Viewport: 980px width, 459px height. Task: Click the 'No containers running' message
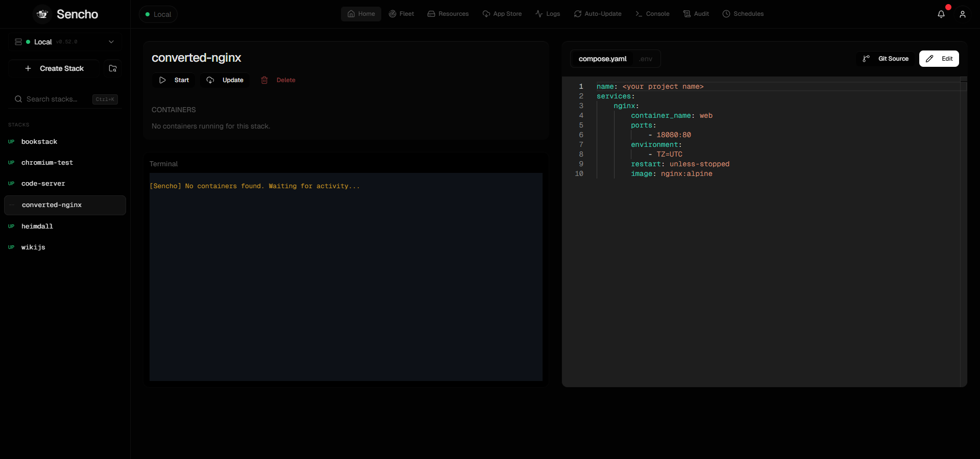coord(211,126)
